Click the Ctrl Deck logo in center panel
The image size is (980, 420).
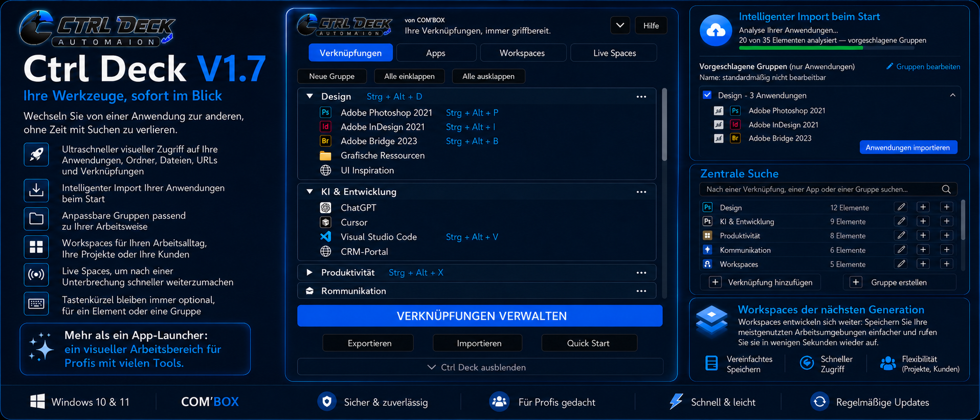pos(345,25)
